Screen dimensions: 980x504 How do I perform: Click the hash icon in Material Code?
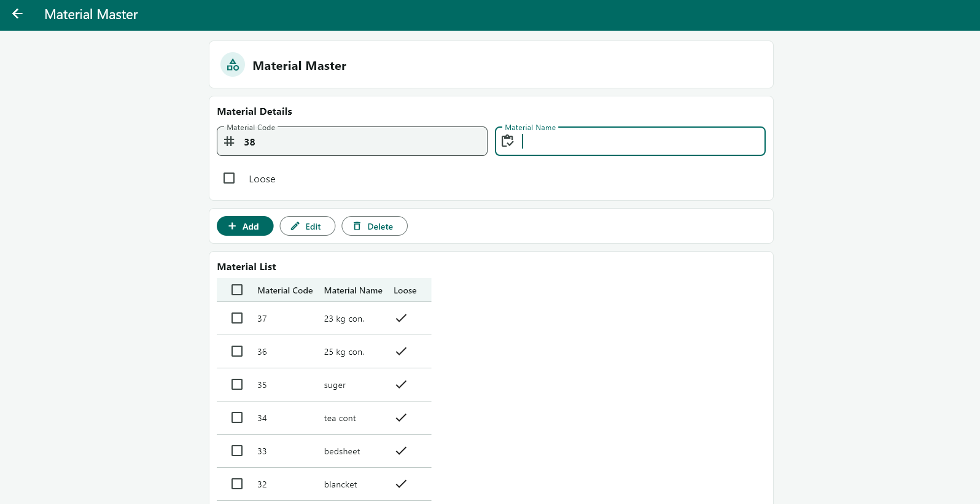[229, 141]
